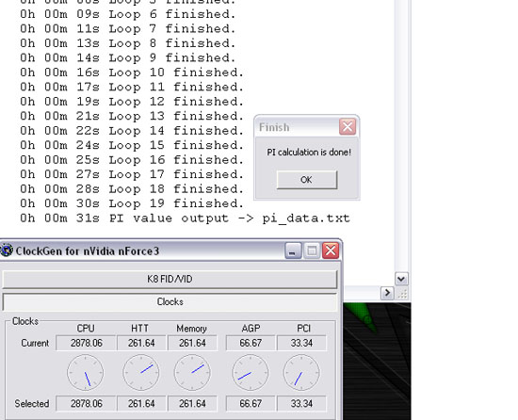Image resolution: width=518 pixels, height=420 pixels.
Task: Click the 'Loop 16 finished.' line
Action: click(x=132, y=160)
